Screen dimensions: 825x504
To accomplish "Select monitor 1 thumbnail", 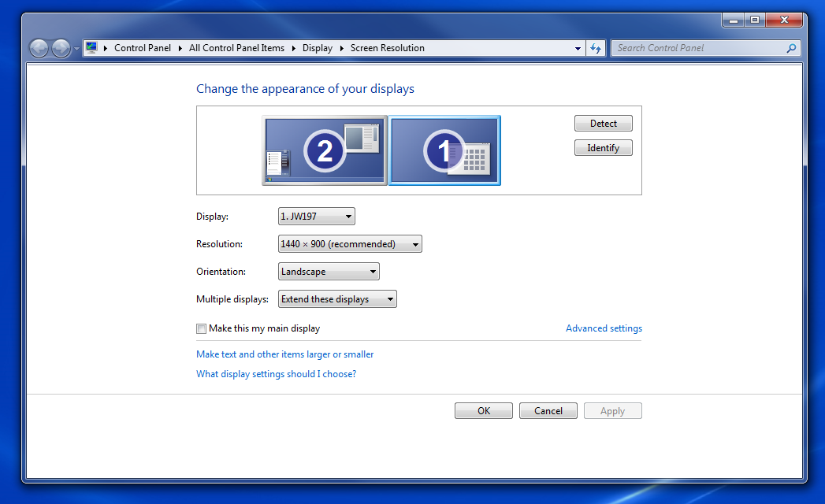I will coord(444,150).
